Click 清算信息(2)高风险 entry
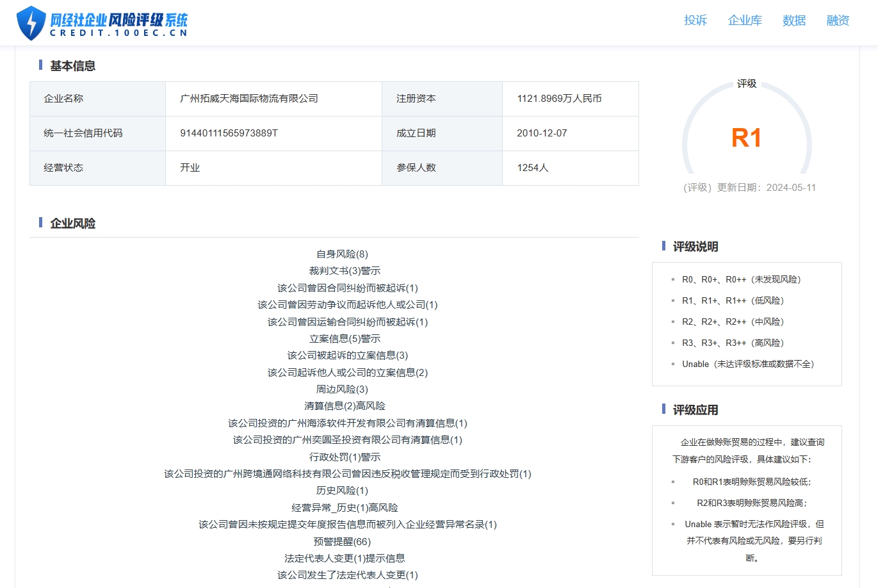This screenshot has height=588, width=878. coord(345,406)
